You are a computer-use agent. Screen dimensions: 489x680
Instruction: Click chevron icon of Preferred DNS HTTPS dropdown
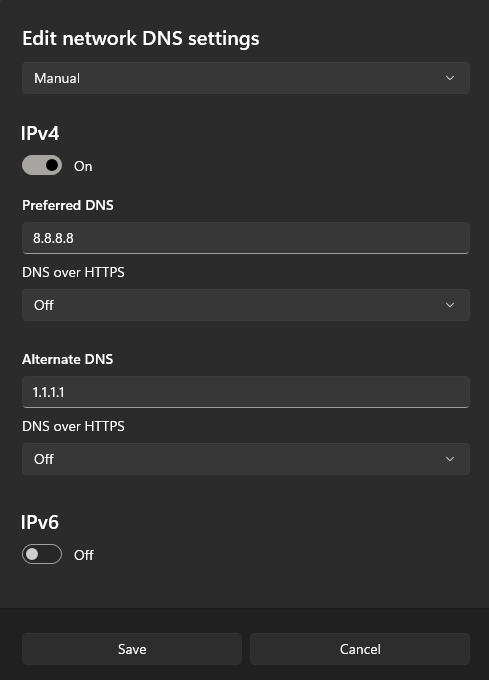point(450,305)
